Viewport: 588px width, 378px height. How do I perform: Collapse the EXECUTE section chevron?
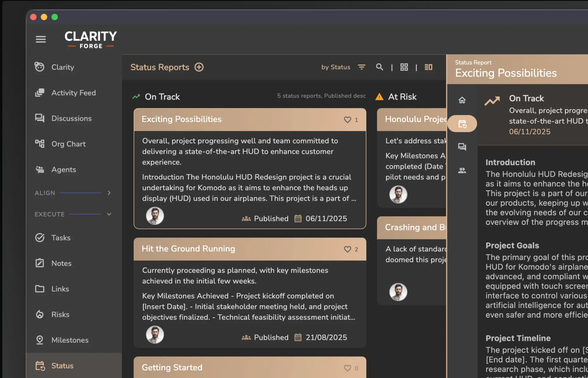pos(109,214)
